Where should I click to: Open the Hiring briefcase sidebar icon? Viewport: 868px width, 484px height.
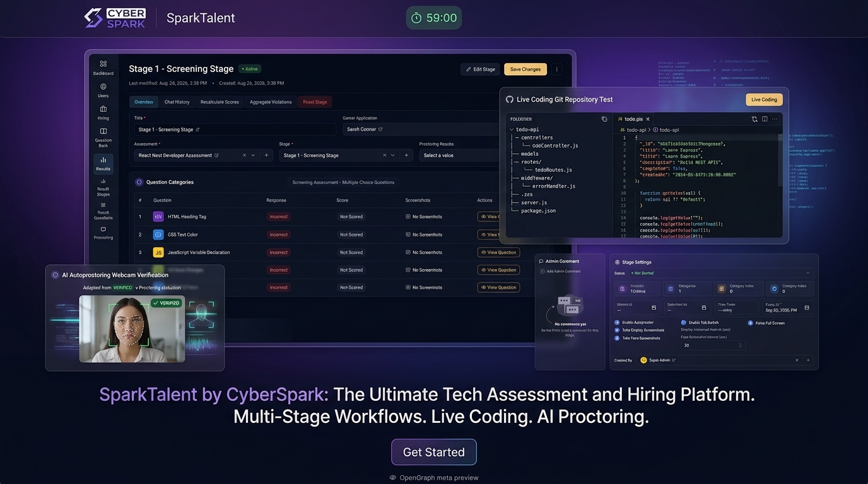coord(103,108)
